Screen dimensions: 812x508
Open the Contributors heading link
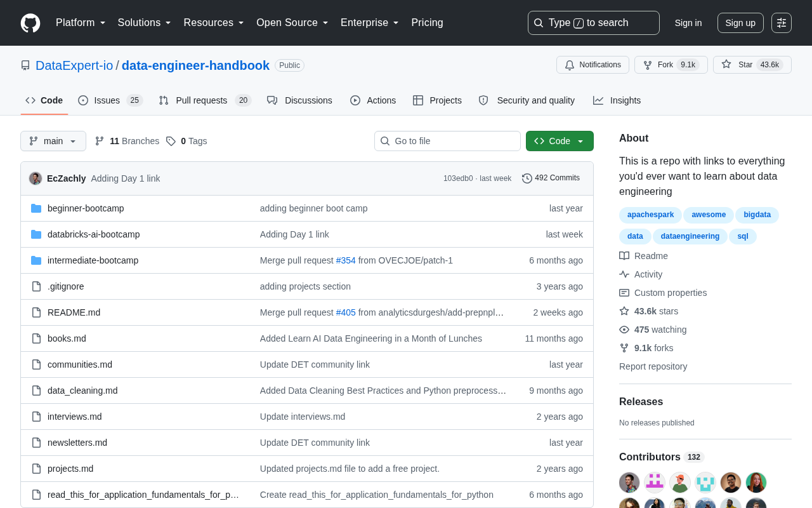pos(662,457)
